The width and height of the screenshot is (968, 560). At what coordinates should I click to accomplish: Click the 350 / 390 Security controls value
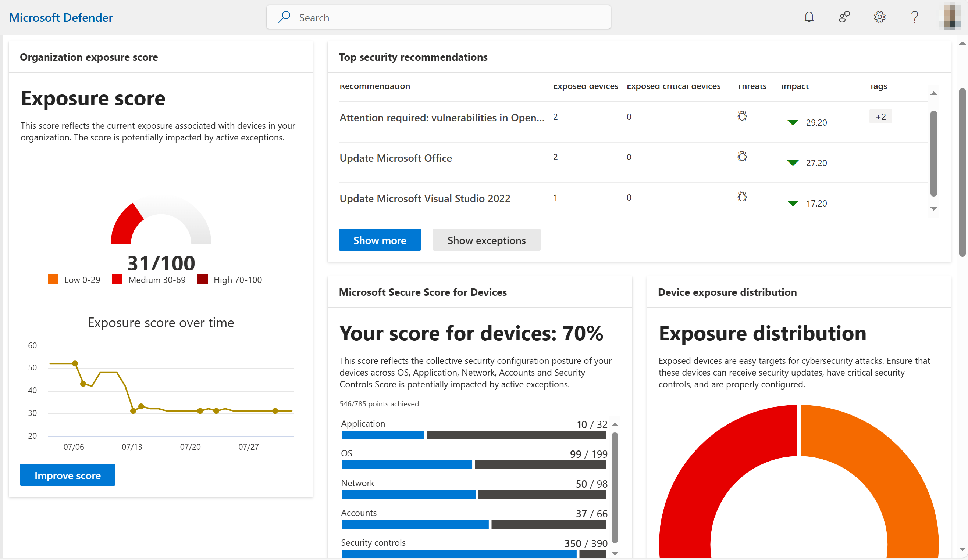(586, 543)
